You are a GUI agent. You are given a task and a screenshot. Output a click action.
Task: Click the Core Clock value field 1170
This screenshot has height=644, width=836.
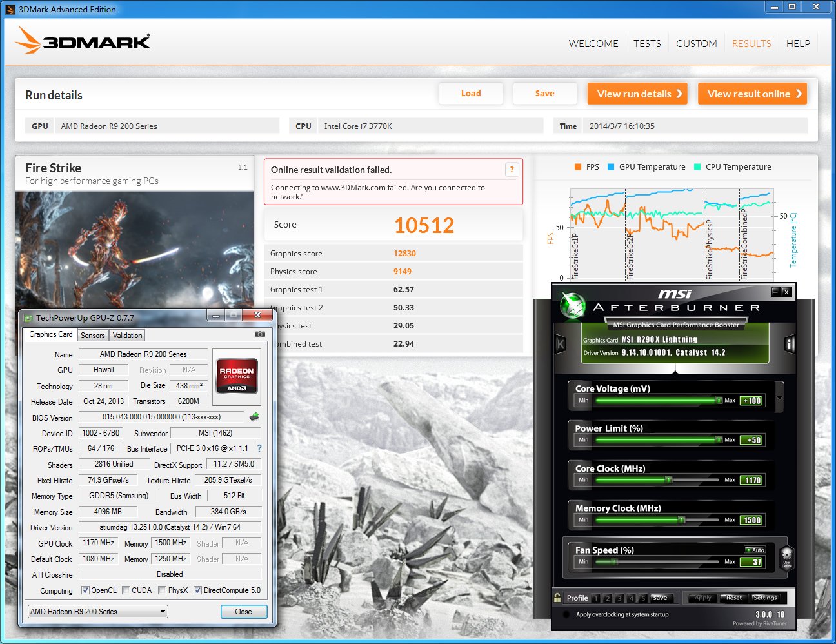coord(751,480)
